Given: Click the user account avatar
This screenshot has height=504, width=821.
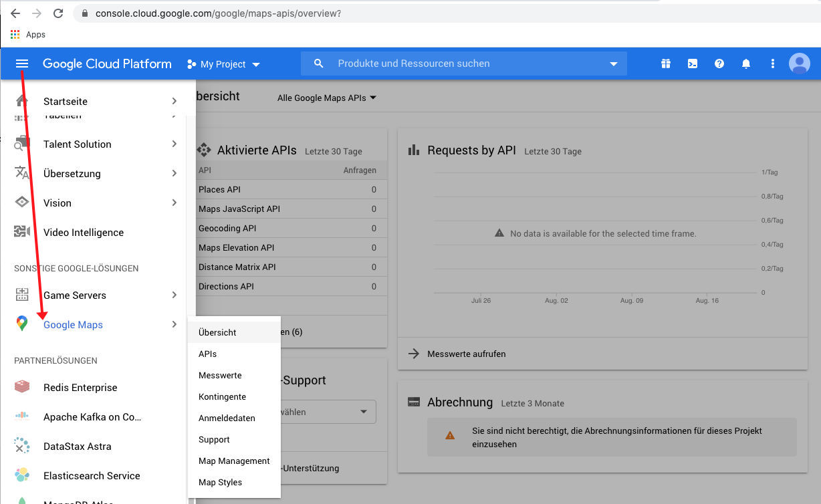Looking at the screenshot, I should pyautogui.click(x=800, y=64).
